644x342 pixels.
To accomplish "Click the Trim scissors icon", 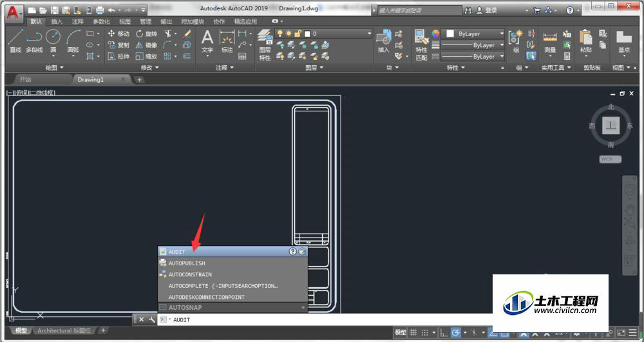I will 167,33.
